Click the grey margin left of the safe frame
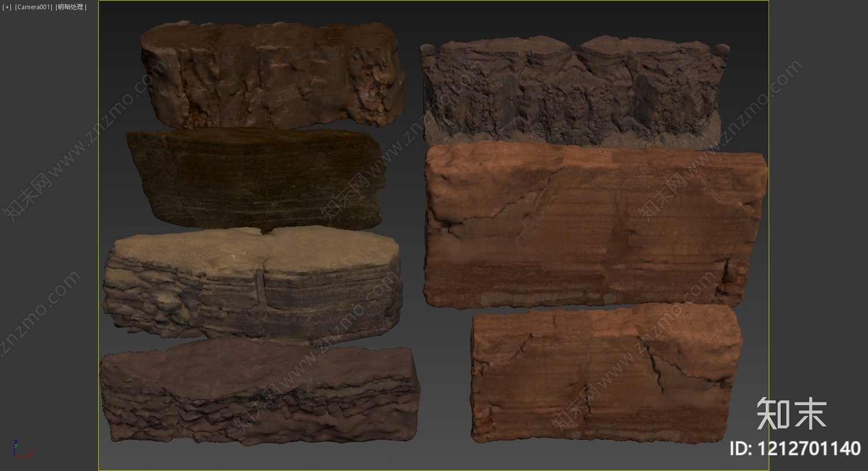868x471 pixels. (x=49, y=231)
